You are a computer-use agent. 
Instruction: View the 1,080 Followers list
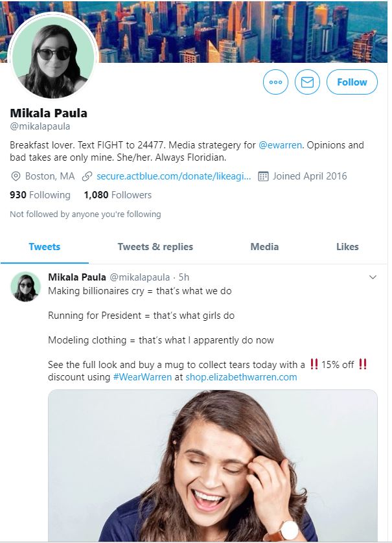[118, 195]
